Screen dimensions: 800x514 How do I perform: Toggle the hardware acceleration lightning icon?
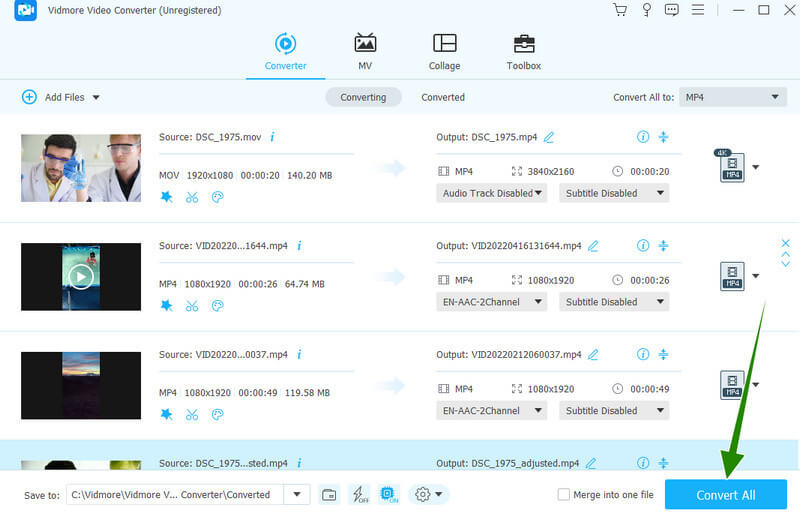pos(358,494)
